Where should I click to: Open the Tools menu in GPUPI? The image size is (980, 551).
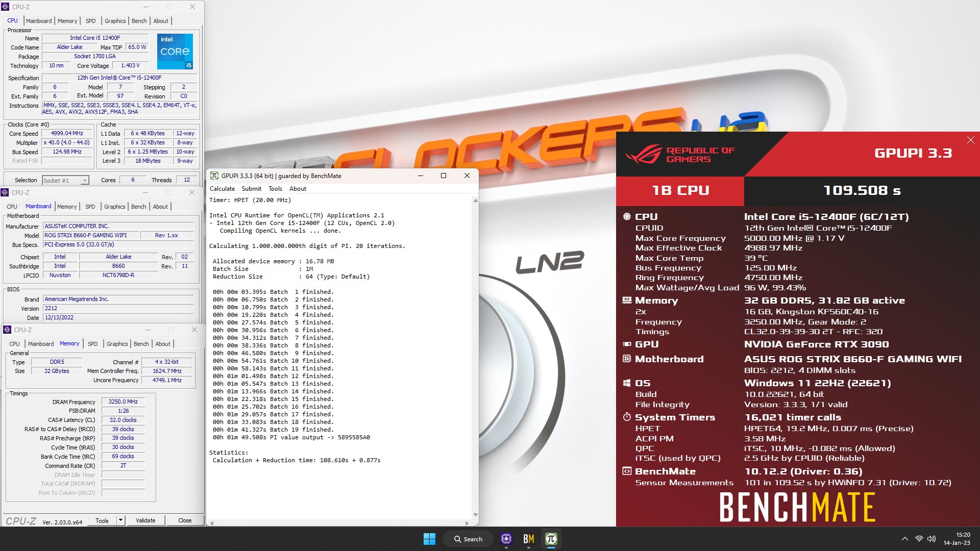[275, 189]
